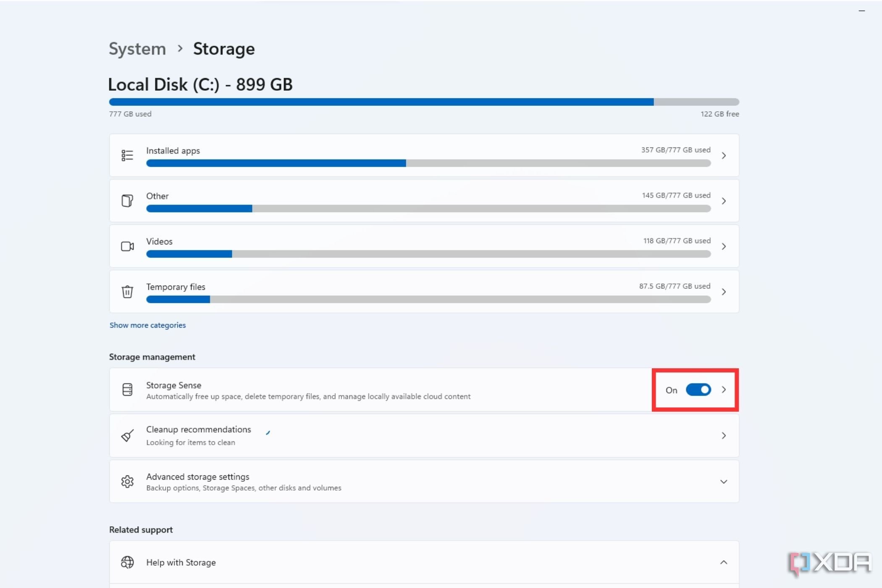Expand the Help with Storage section

click(723, 562)
